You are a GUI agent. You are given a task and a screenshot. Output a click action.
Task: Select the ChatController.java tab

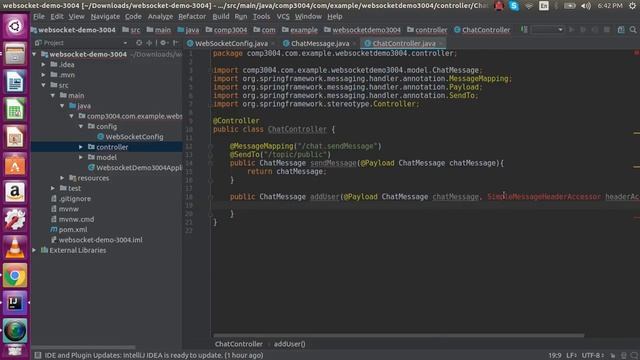click(403, 43)
